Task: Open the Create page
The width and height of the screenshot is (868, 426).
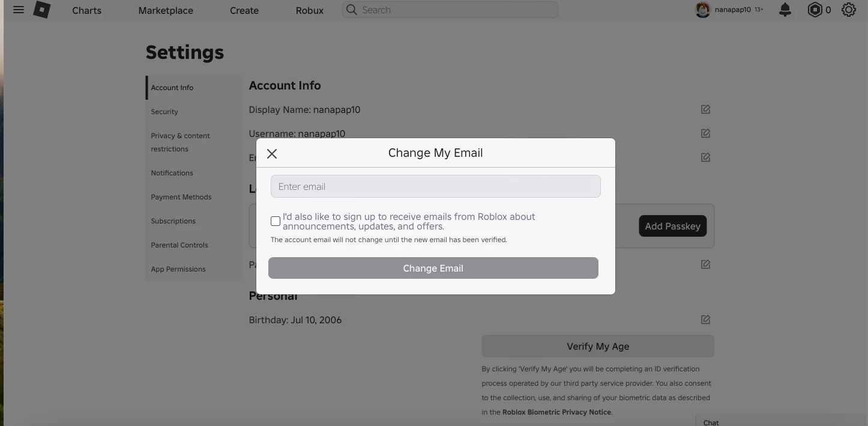Action: click(x=244, y=10)
